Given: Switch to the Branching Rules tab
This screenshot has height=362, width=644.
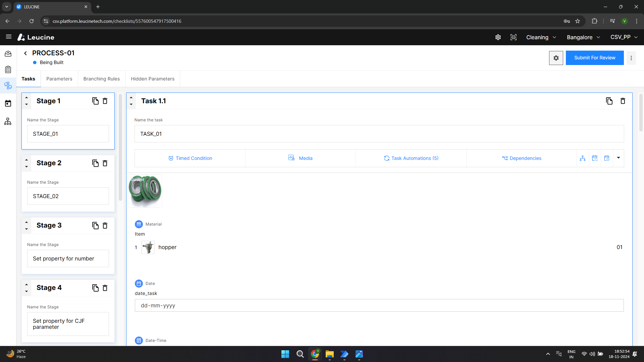Looking at the screenshot, I should [102, 79].
